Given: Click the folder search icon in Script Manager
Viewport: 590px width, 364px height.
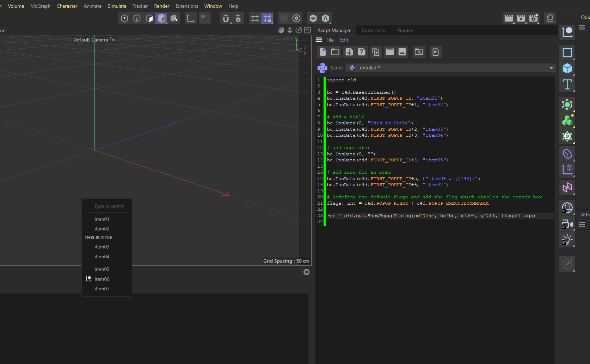Looking at the screenshot, I should (x=419, y=52).
